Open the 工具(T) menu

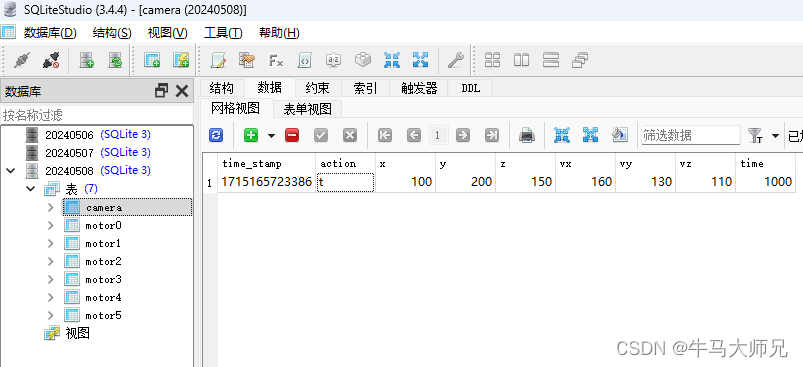click(223, 33)
